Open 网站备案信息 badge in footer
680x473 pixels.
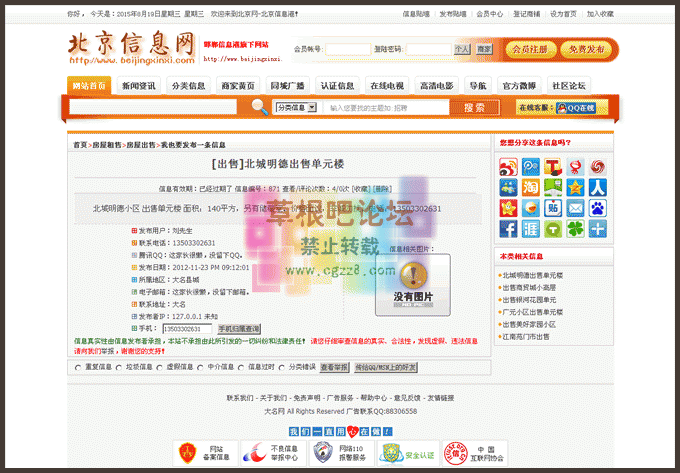(206, 453)
